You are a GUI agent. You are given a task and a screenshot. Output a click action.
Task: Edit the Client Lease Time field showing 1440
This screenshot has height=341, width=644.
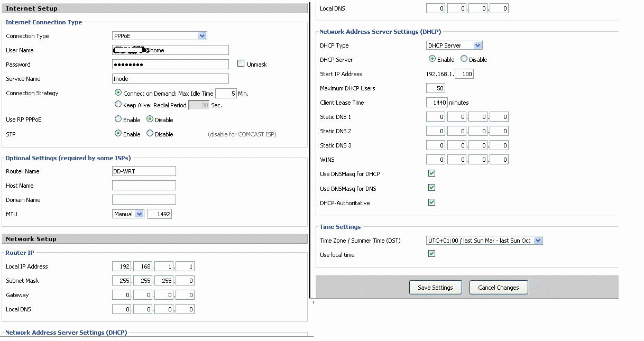pos(437,103)
